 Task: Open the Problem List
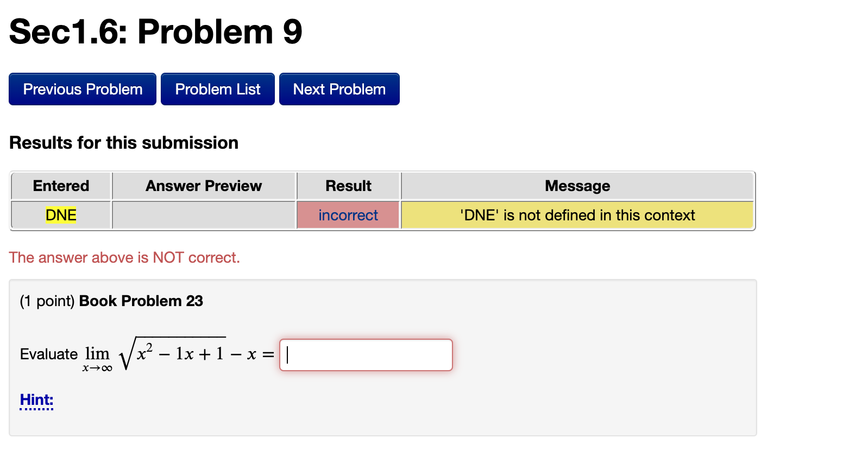[217, 89]
